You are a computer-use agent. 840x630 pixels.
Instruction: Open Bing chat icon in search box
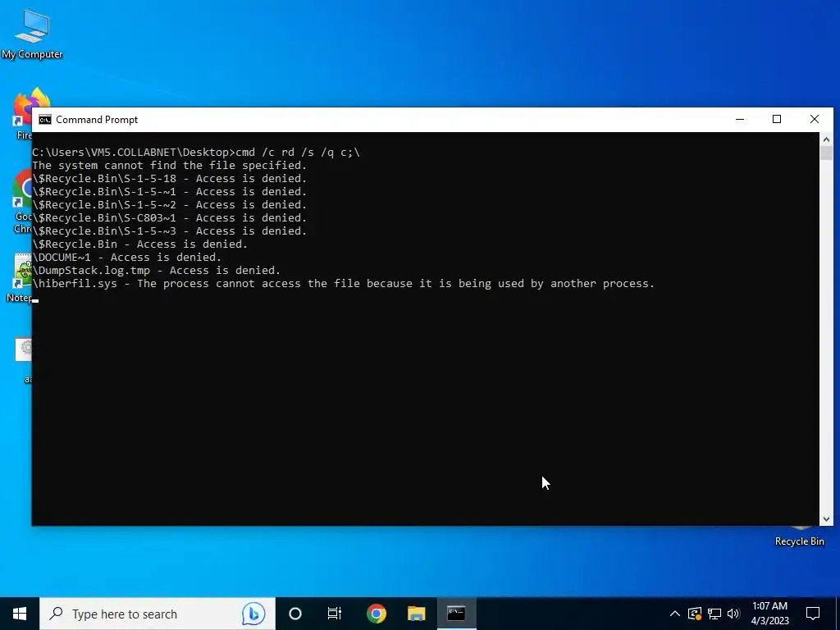pyautogui.click(x=253, y=614)
